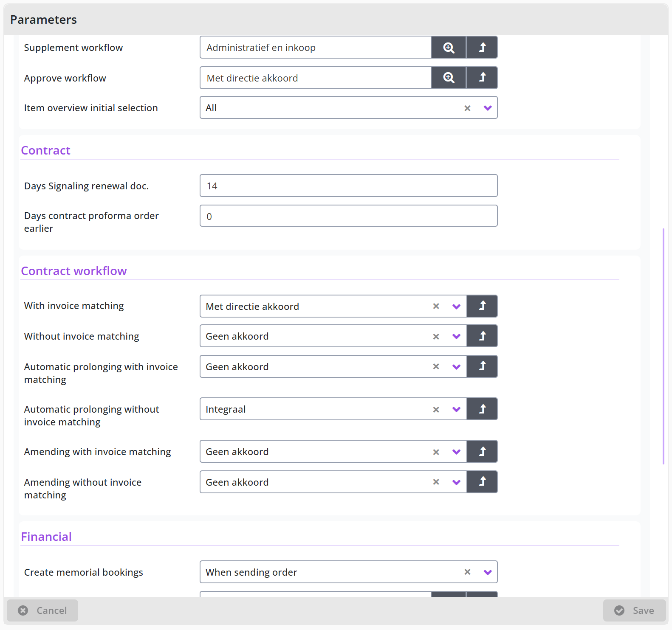The image size is (672, 630).
Task: Click arrow button for With invoice matching
Action: 482,306
